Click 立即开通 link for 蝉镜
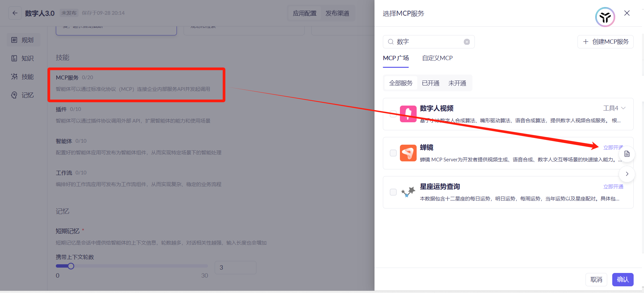Viewport: 644px width, 293px height. coord(613,147)
